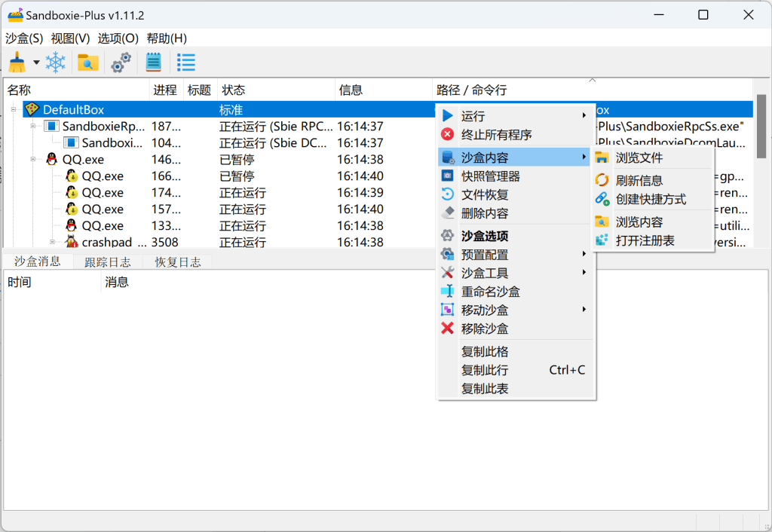The image size is (772, 532).
Task: Click the blue list icon in toolbar
Action: coord(186,63)
